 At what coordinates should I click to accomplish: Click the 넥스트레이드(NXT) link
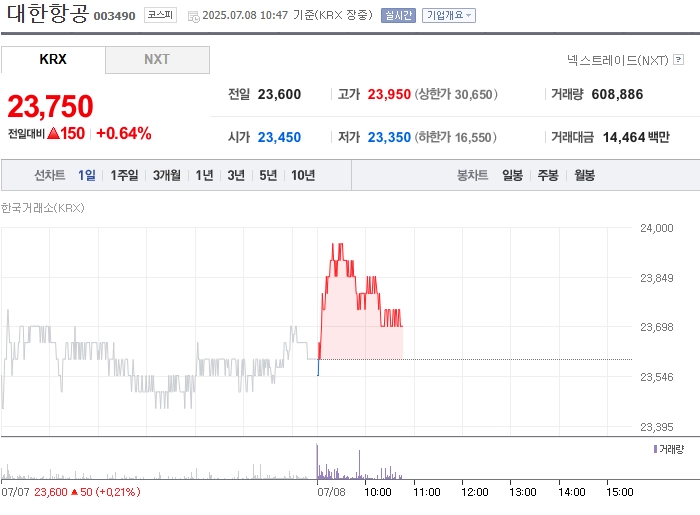(x=618, y=60)
